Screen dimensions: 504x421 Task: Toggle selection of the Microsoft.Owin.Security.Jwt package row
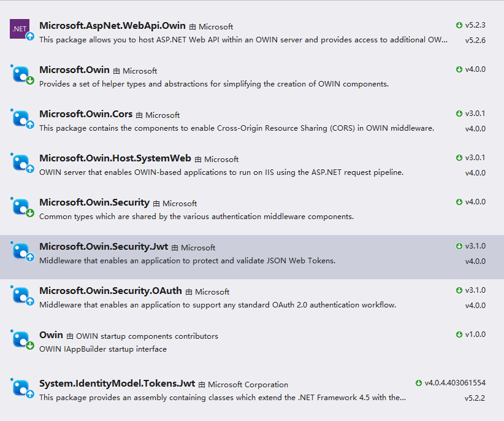pyautogui.click(x=245, y=252)
